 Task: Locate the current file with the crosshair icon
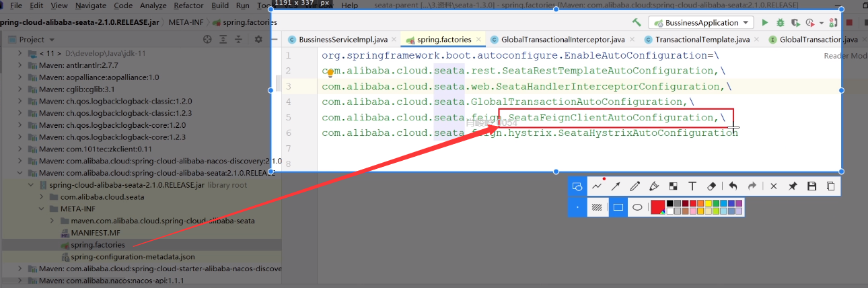207,40
